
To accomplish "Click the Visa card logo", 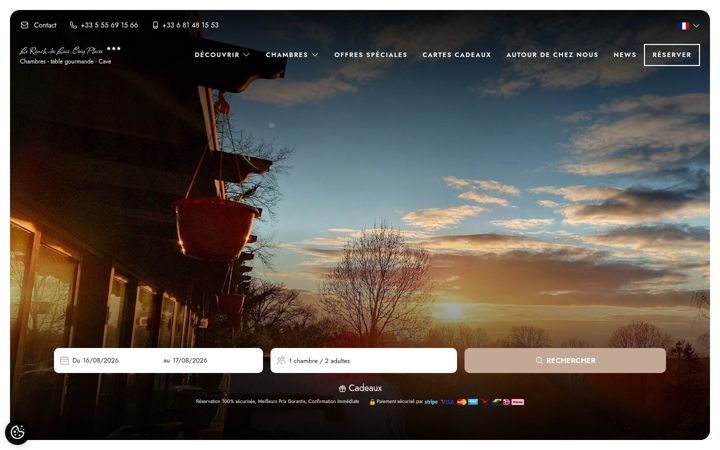I will point(447,402).
